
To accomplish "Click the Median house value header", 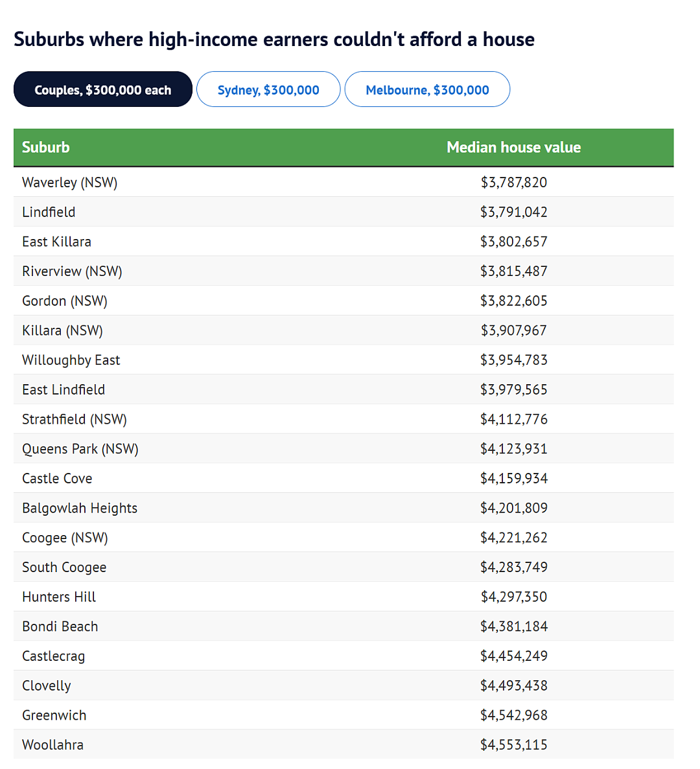I will [x=513, y=147].
